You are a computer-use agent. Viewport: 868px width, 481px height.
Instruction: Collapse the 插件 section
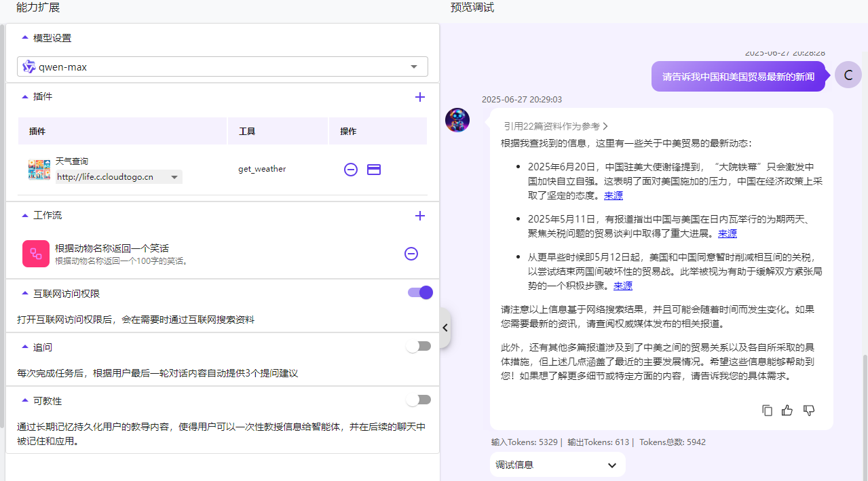coord(25,96)
